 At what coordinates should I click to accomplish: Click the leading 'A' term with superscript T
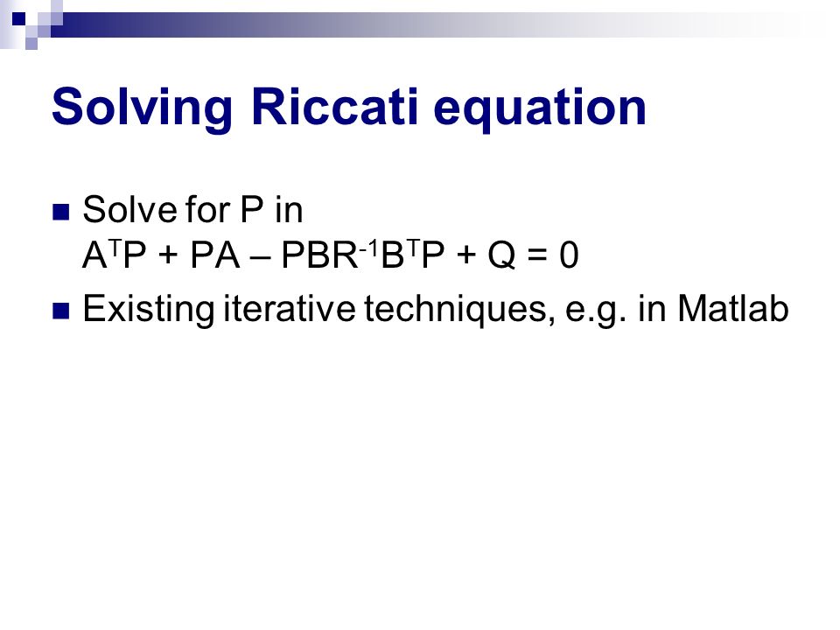103,254
